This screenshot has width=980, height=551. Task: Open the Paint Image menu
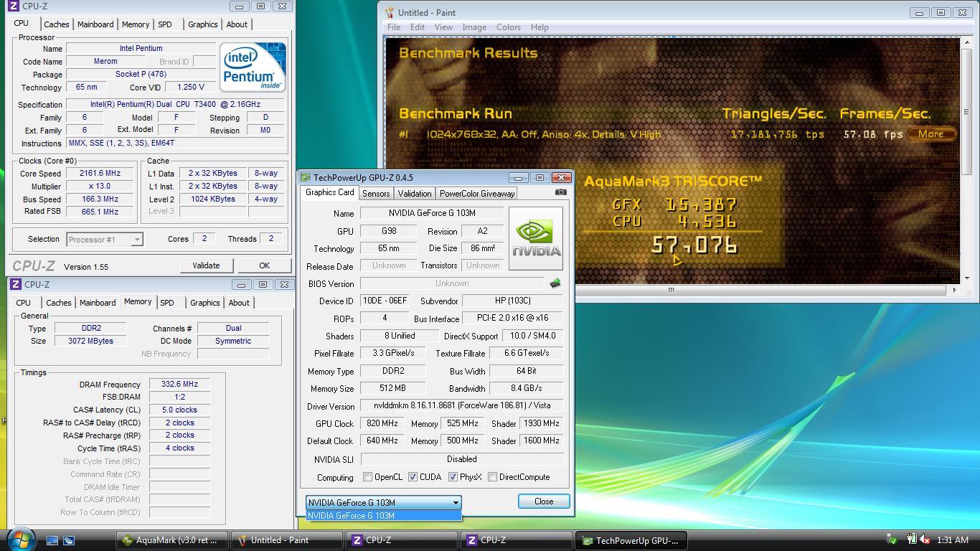click(x=474, y=27)
